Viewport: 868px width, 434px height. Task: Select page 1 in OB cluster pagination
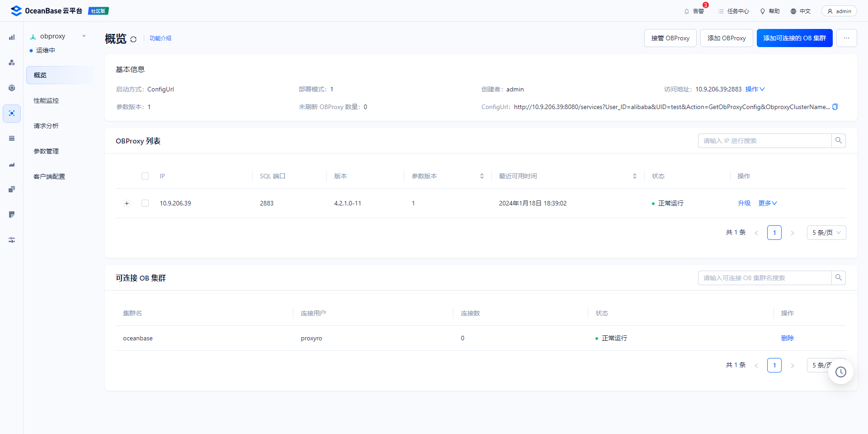tap(774, 365)
